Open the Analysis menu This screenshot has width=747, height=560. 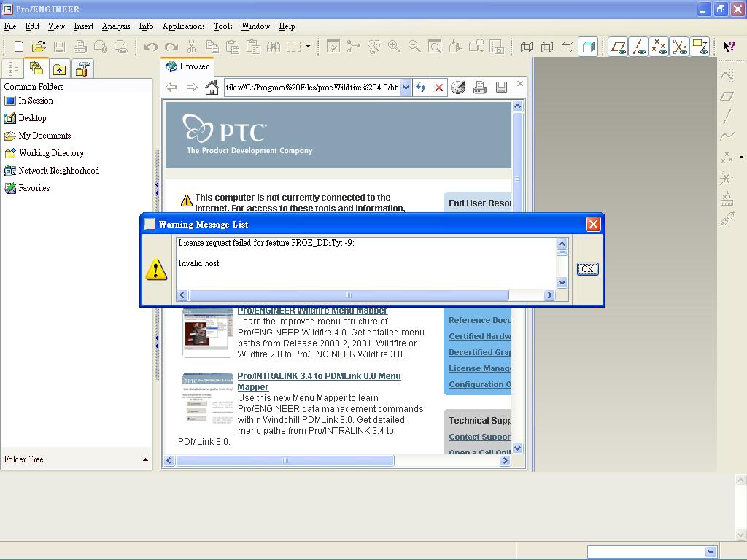click(116, 26)
